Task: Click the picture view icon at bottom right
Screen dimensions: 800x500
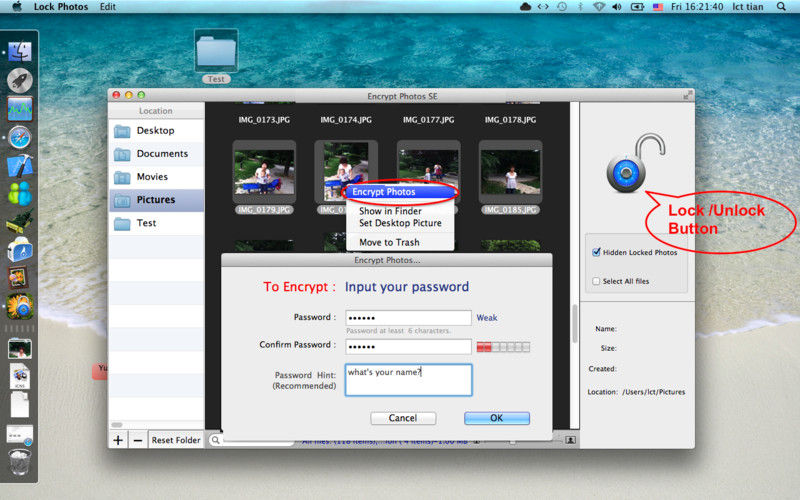Action: tap(570, 439)
